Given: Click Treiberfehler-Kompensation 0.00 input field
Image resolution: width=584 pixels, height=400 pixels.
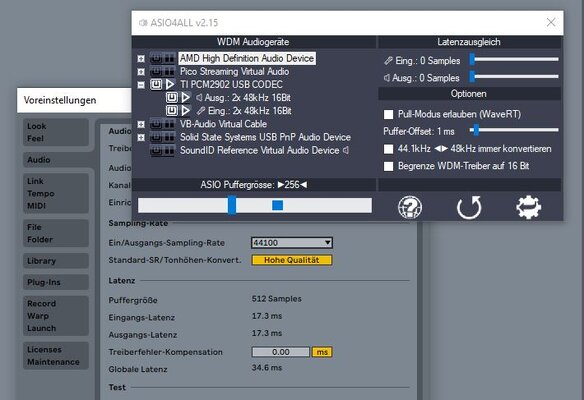Looking at the screenshot, I should [280, 352].
